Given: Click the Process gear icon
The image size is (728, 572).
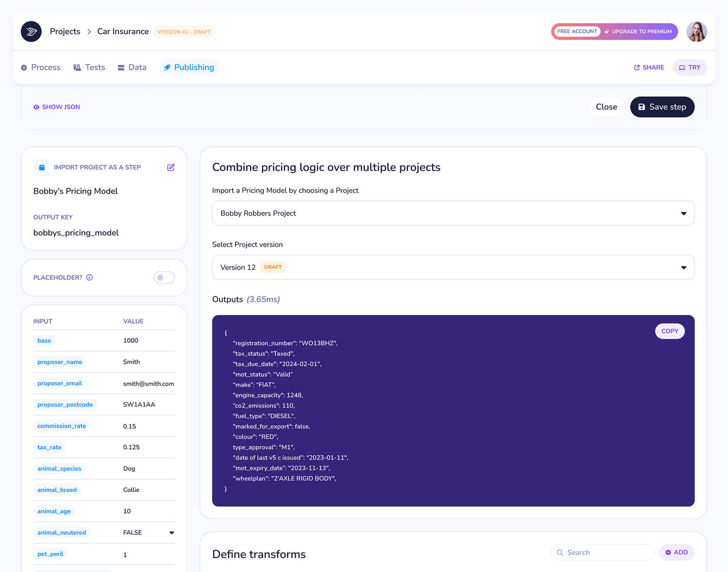Looking at the screenshot, I should tap(24, 68).
